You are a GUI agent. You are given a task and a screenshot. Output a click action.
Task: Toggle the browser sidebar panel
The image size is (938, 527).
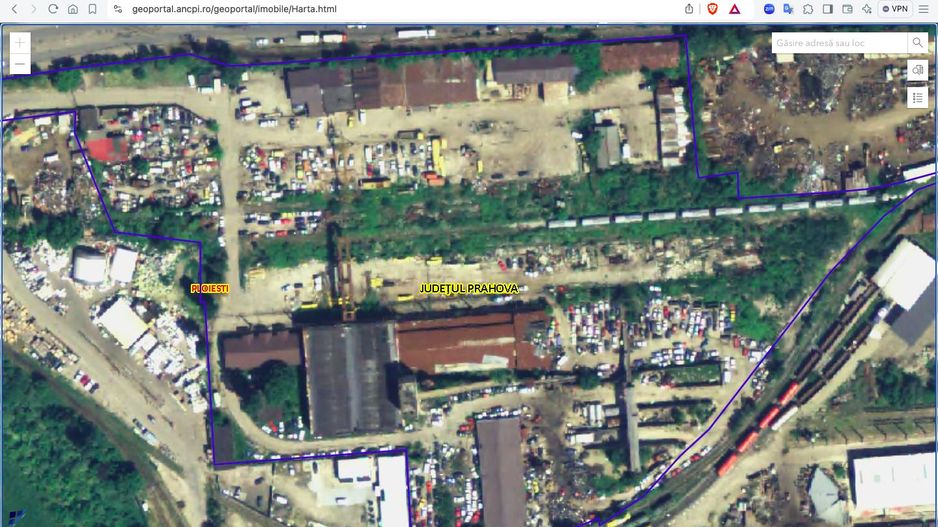pos(828,9)
